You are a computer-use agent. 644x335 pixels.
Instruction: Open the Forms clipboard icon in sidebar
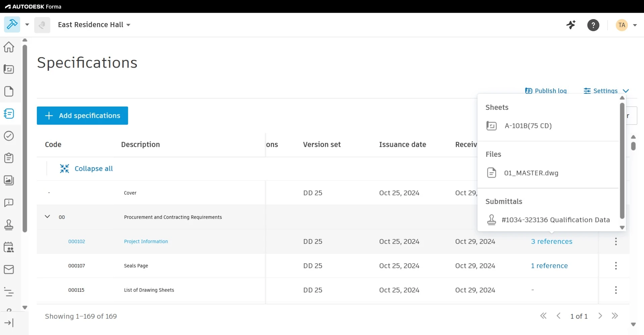tap(9, 158)
